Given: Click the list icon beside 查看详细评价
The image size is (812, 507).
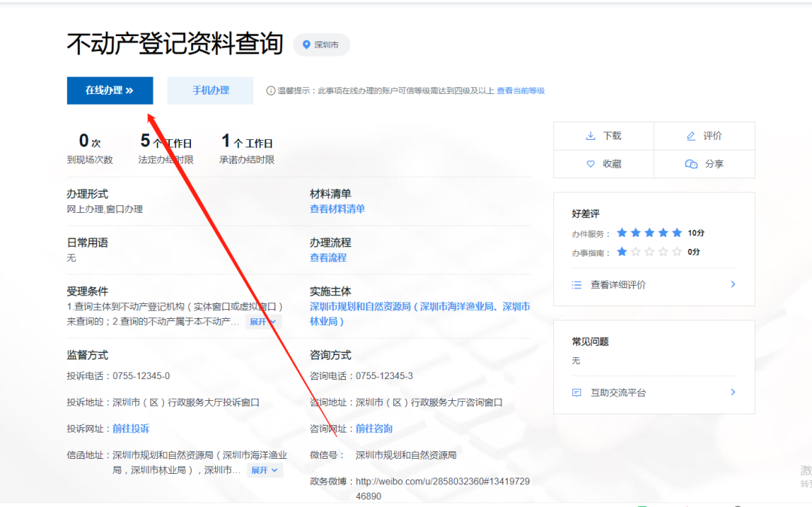Looking at the screenshot, I should (x=577, y=285).
